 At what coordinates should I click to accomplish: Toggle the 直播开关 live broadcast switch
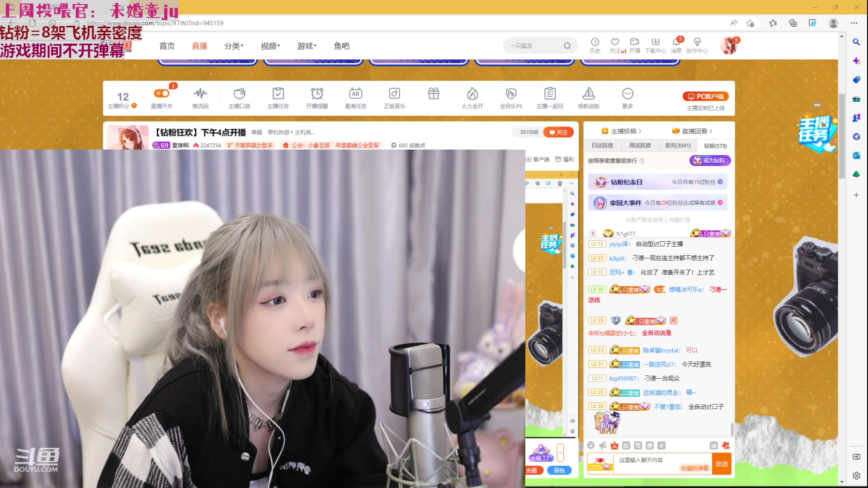pos(161,94)
